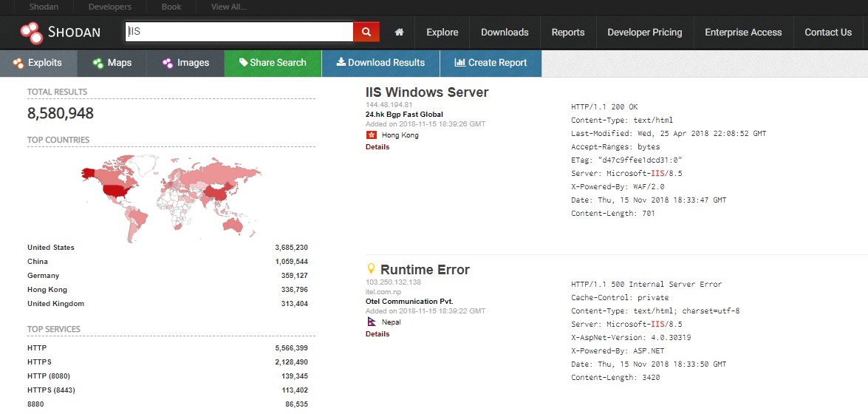Go to the home icon
This screenshot has height=414, width=868.
pos(399,32)
